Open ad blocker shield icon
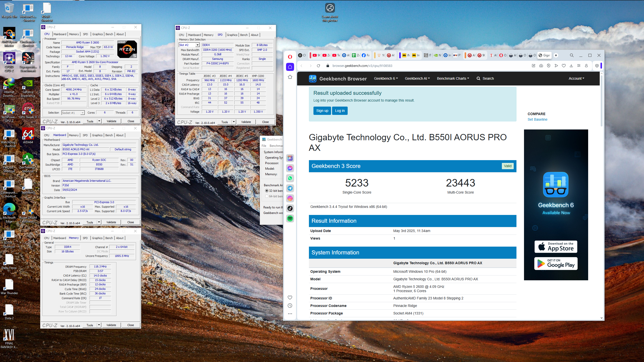 click(549, 66)
